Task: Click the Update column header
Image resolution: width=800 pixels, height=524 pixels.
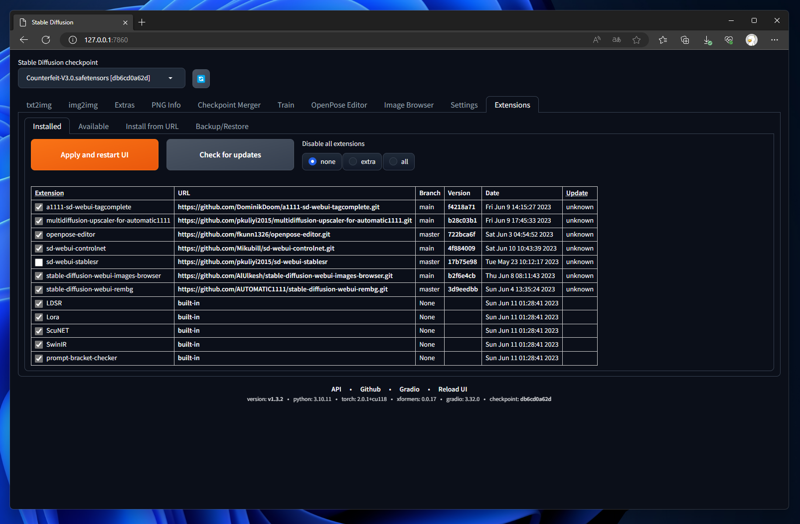Action: point(577,193)
